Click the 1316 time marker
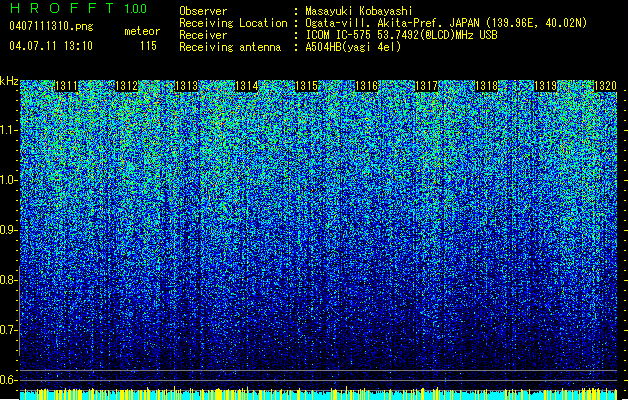This screenshot has width=629, height=400. [367, 86]
